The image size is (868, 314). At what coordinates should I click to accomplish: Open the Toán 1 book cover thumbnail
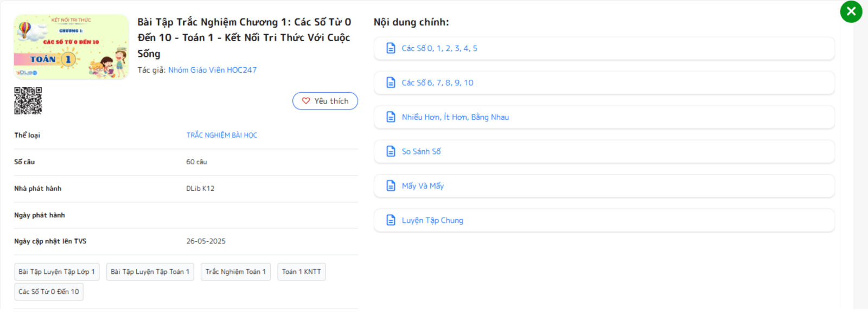click(71, 47)
